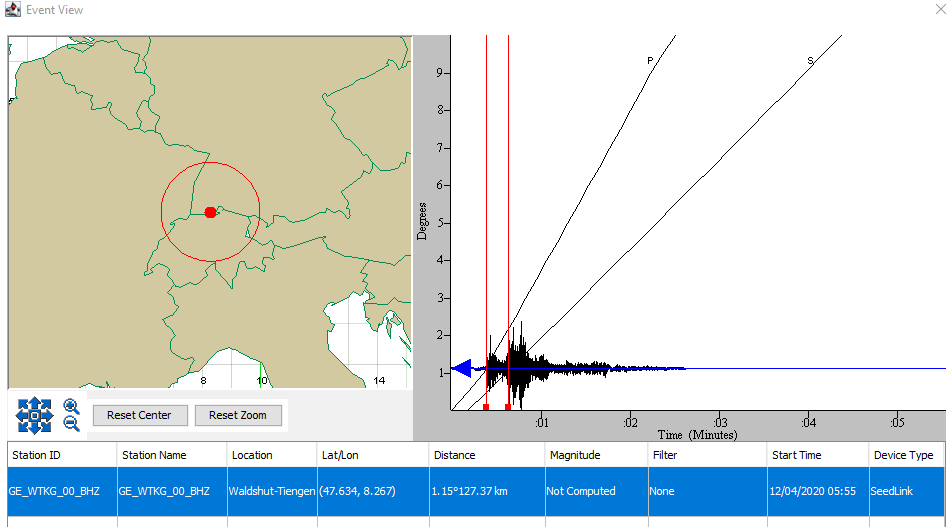Click the blue station arrow marker on the graph
Image resolution: width=947 pixels, height=527 pixels.
point(462,368)
